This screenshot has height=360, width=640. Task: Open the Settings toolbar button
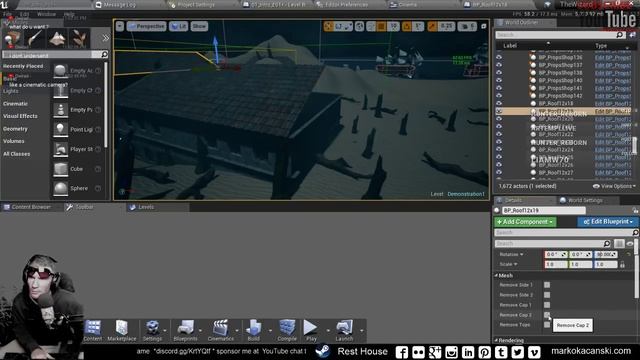152,330
